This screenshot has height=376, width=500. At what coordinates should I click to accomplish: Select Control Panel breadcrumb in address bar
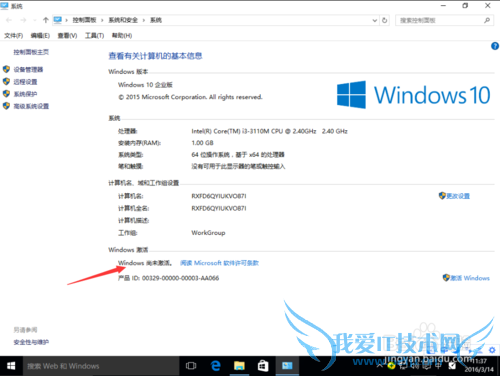pyautogui.click(x=84, y=20)
